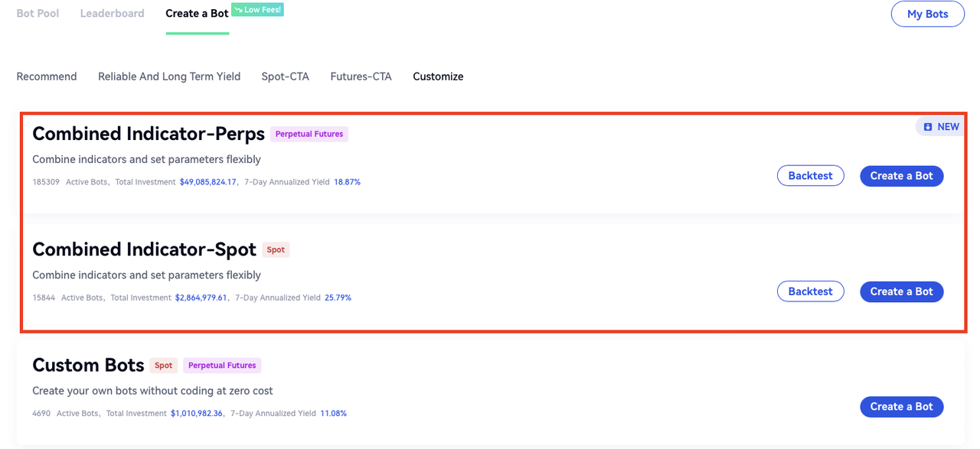Run Backtest for Combined Indicator-Spot
980x449 pixels.
click(810, 291)
